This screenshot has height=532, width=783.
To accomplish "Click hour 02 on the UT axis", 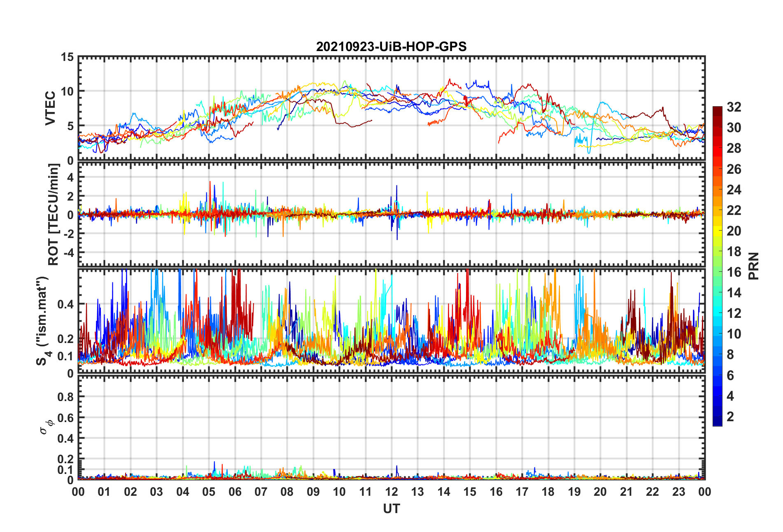I will point(130,492).
